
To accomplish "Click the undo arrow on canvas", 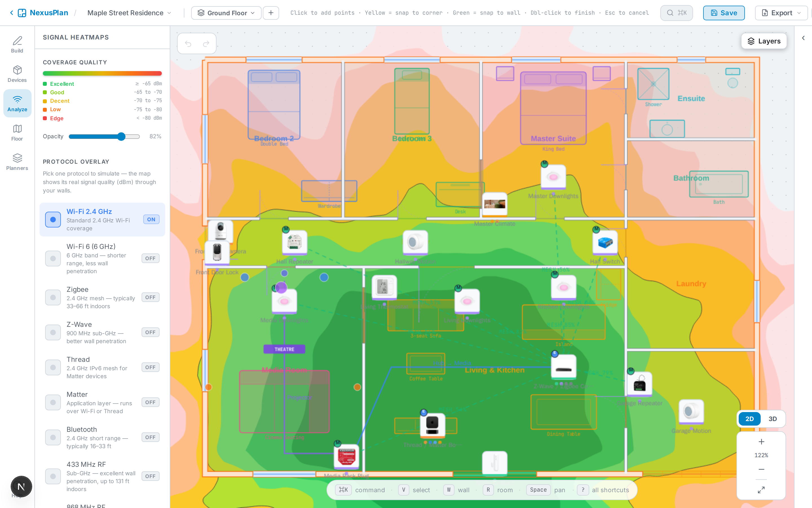I will [188, 44].
